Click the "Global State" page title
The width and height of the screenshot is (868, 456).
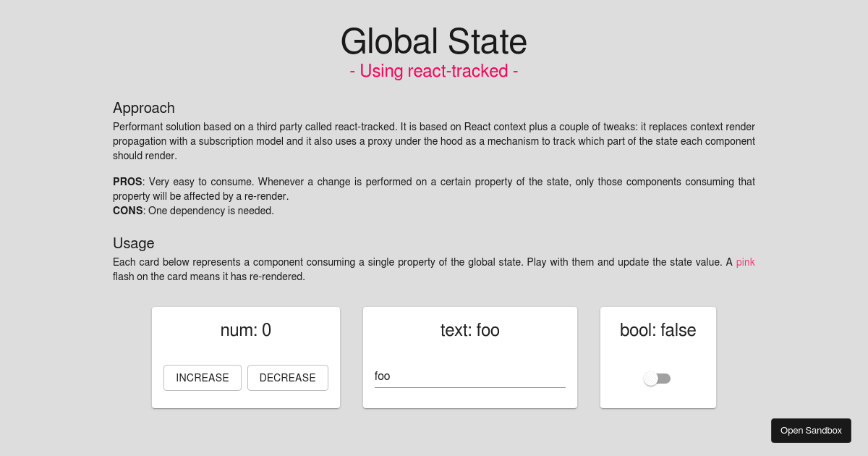coord(434,41)
